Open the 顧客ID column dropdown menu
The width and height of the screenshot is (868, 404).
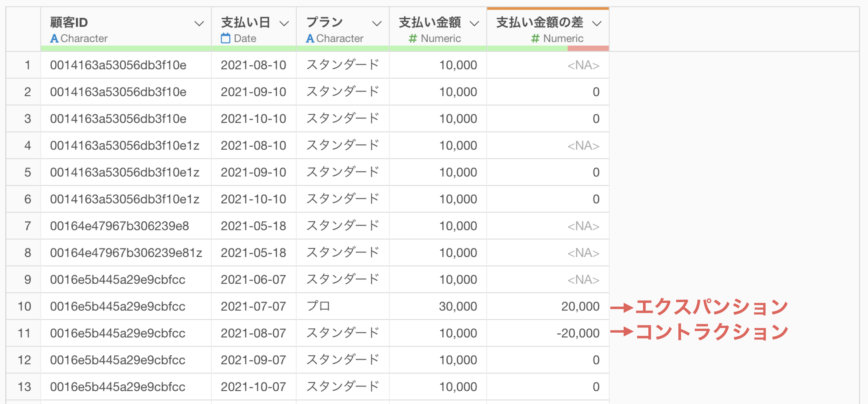coord(199,23)
